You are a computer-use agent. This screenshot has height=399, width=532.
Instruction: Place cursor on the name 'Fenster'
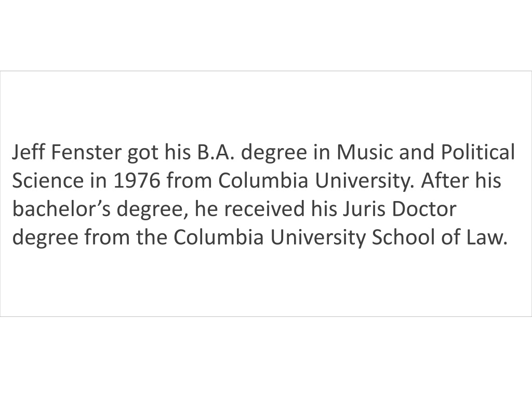[86, 152]
